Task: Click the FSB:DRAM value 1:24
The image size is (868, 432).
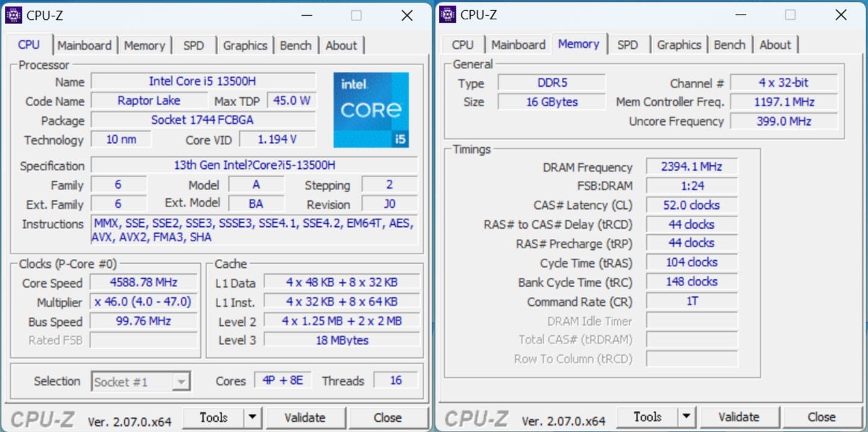Action: click(x=691, y=186)
